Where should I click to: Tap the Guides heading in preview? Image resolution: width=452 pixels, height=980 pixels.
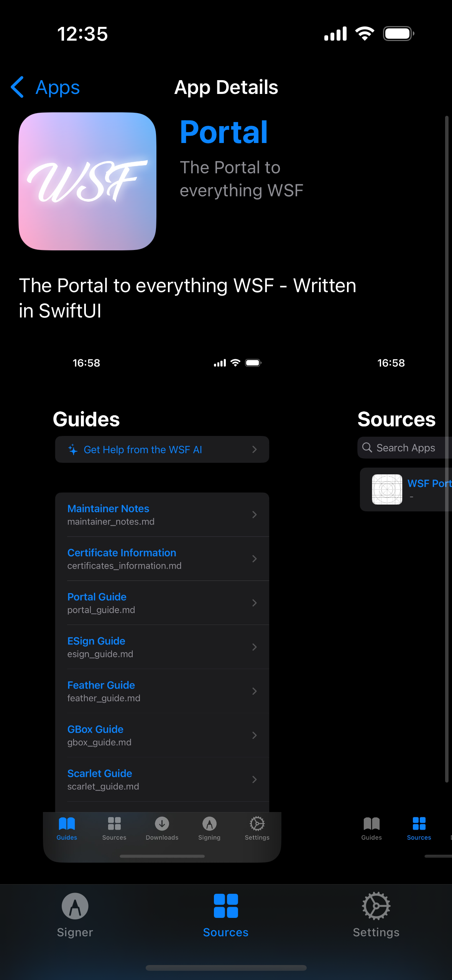(86, 419)
